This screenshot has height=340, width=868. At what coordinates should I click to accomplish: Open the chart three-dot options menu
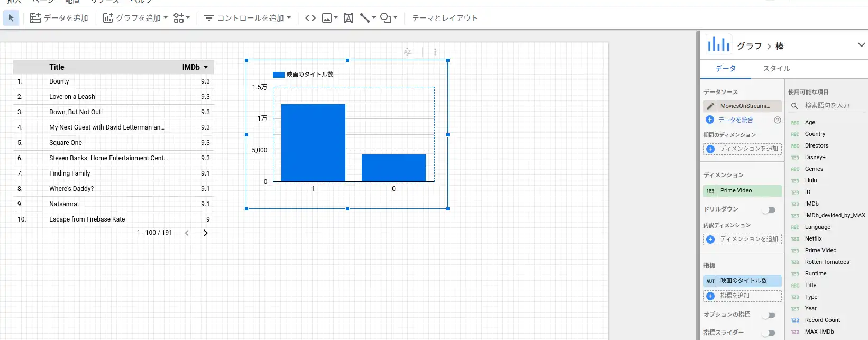(x=435, y=52)
